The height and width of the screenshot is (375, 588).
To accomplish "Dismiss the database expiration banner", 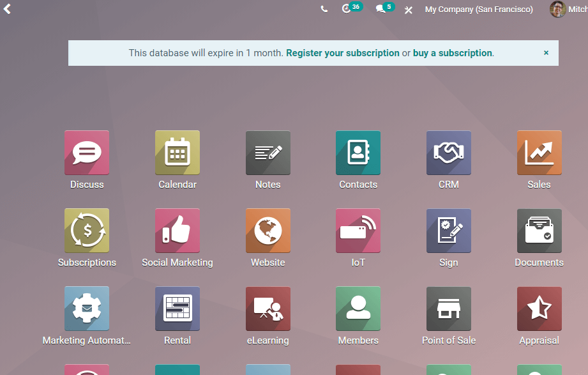I will [x=546, y=52].
